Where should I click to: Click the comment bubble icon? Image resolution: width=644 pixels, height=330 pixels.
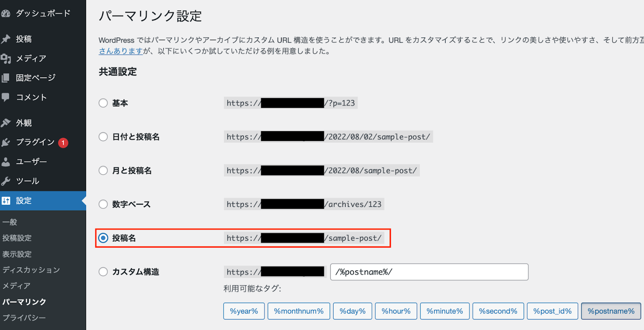click(6, 97)
